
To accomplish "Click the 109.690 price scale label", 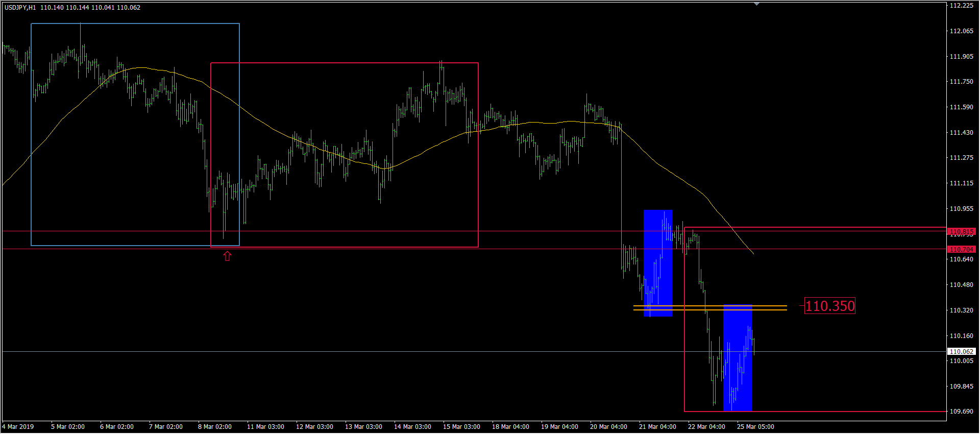I will pos(961,412).
